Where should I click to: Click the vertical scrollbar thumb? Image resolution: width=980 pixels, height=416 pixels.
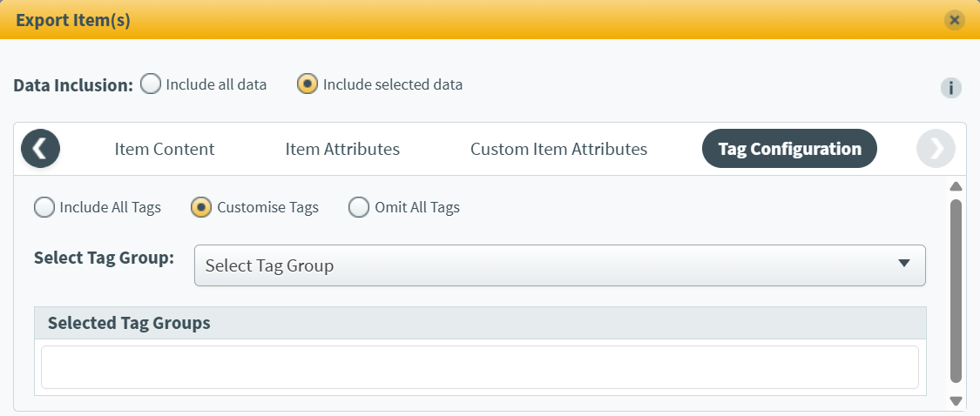[956, 291]
